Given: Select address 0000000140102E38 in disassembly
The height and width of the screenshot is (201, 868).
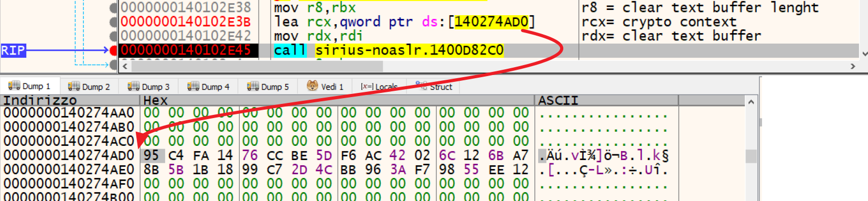Looking at the screenshot, I should pos(186,8).
